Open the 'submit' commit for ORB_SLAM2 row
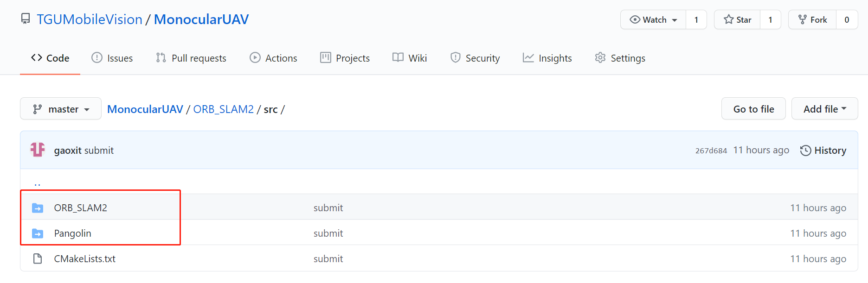 pyautogui.click(x=328, y=208)
